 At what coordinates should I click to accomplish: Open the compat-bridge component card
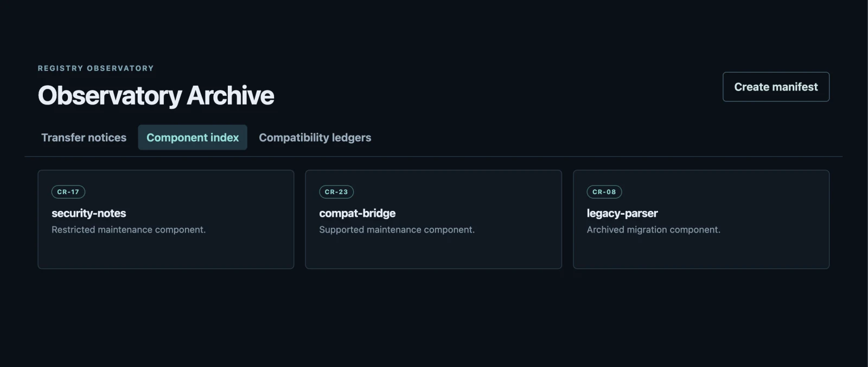[433, 220]
